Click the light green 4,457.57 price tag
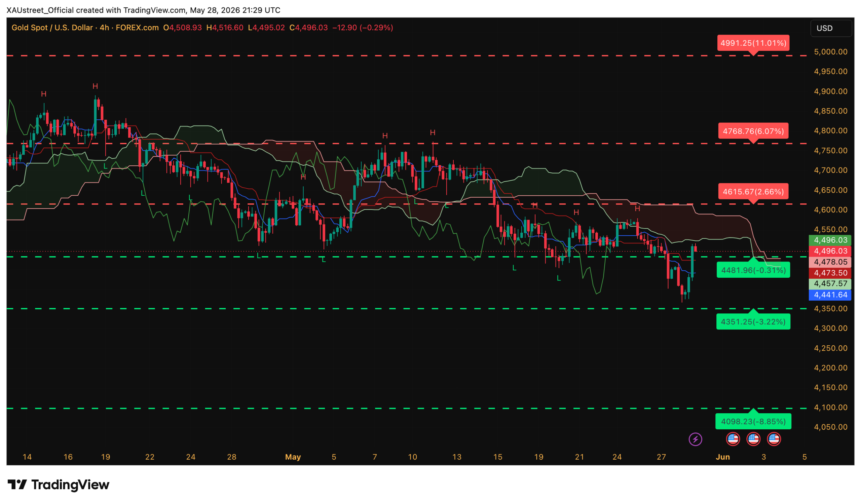The width and height of the screenshot is (861, 504). (x=830, y=284)
